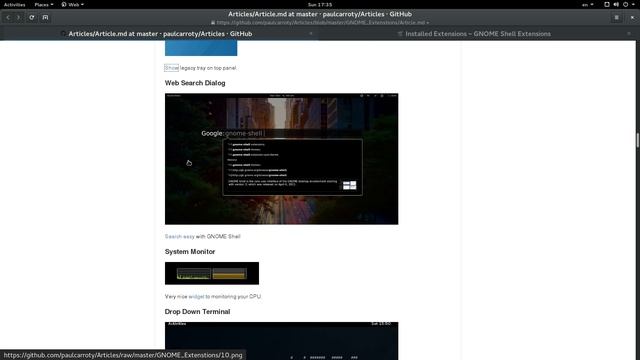This screenshot has width=640, height=360.
Task: Click the volume speaker icon
Action: [x=616, y=4]
